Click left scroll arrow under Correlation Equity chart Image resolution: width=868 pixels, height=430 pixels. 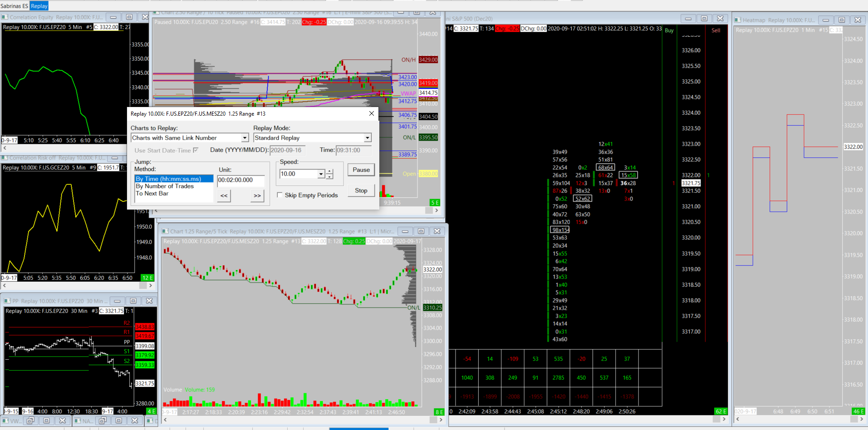tap(5, 148)
